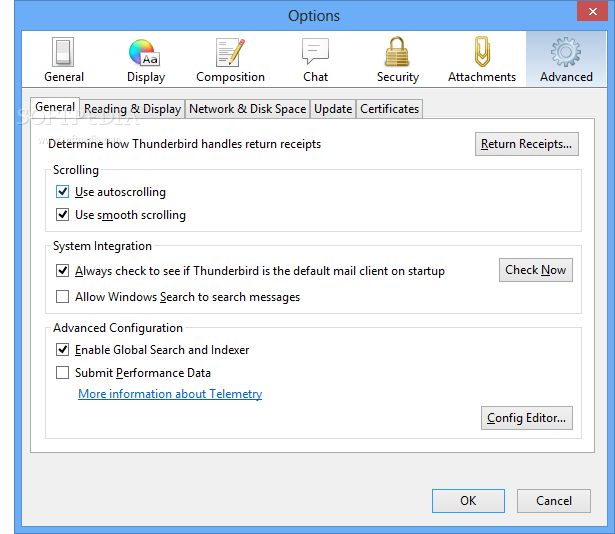Switch to the General sub-tab

click(55, 107)
